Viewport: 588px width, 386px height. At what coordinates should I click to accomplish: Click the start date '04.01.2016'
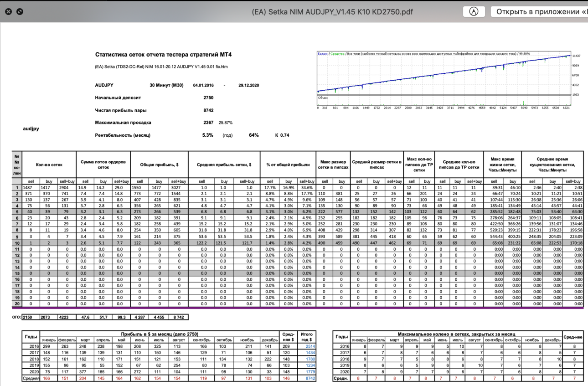pyautogui.click(x=203, y=85)
